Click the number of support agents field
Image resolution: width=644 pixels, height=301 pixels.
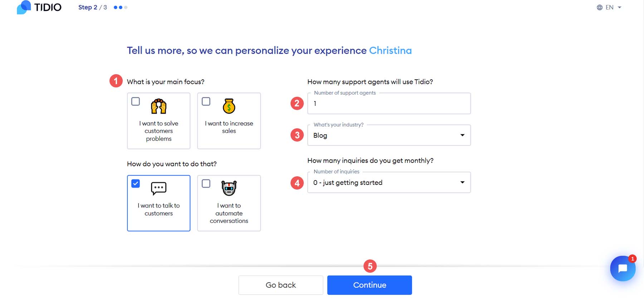[389, 104]
